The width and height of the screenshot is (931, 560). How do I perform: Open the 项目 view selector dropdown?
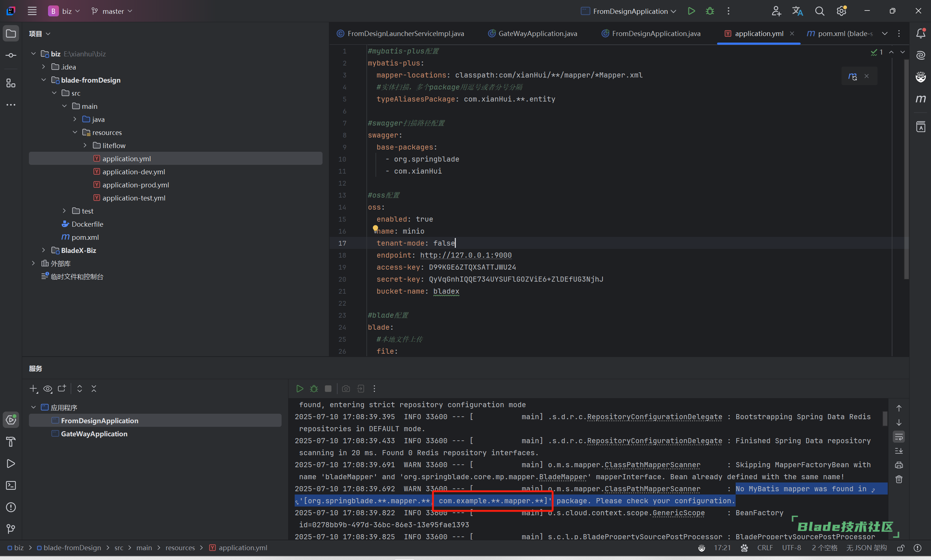(x=40, y=33)
